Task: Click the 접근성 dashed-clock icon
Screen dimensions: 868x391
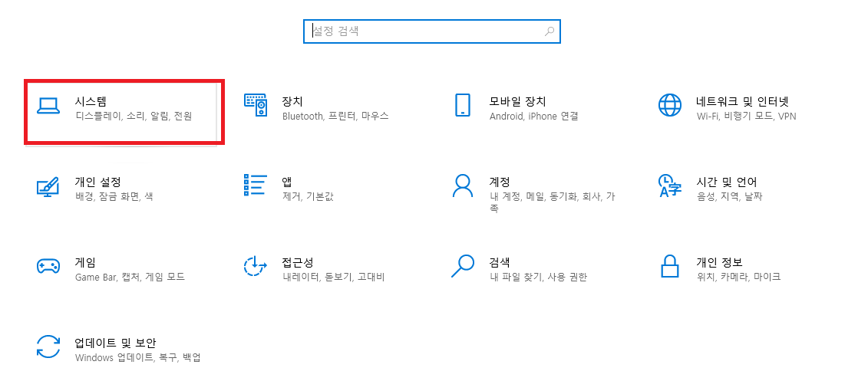Action: (256, 266)
